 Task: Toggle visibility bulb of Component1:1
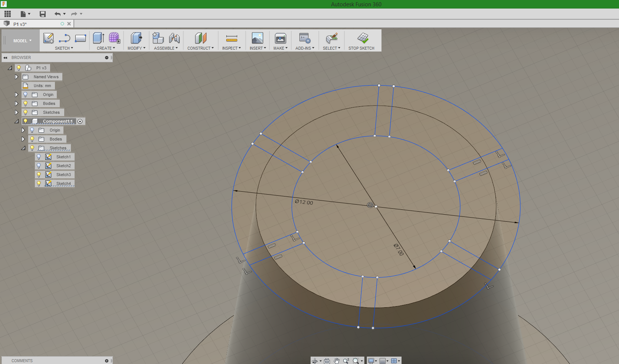tap(25, 121)
